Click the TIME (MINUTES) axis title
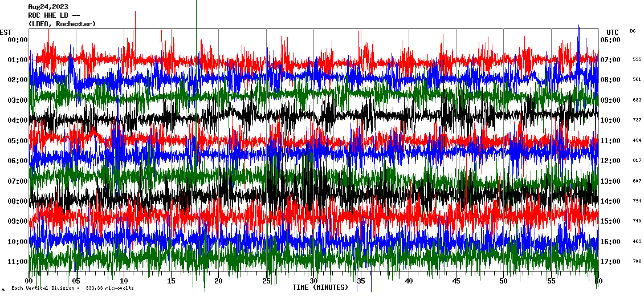Viewport: 644px width, 296px height. (x=320, y=287)
